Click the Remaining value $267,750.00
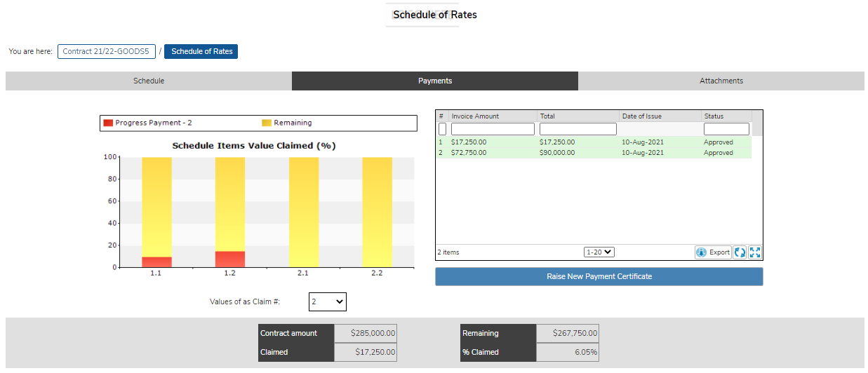Image resolution: width=868 pixels, height=373 pixels. click(x=568, y=333)
